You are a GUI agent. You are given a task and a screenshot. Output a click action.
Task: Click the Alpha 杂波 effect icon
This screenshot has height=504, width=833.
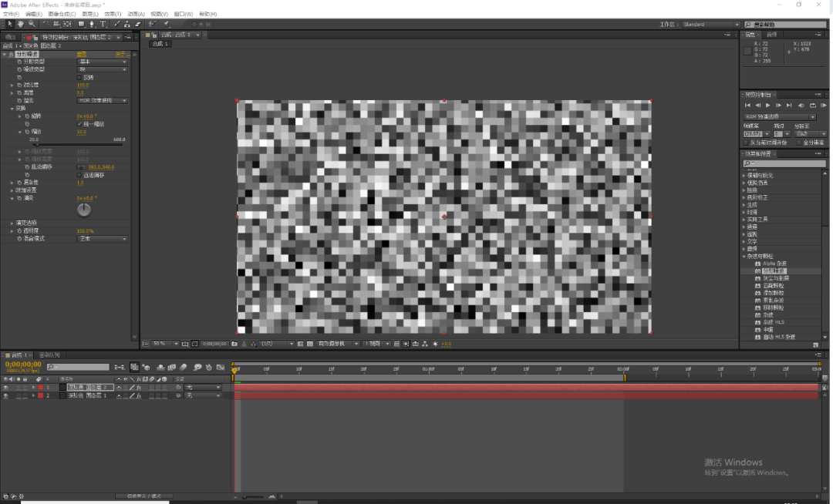[x=757, y=264]
